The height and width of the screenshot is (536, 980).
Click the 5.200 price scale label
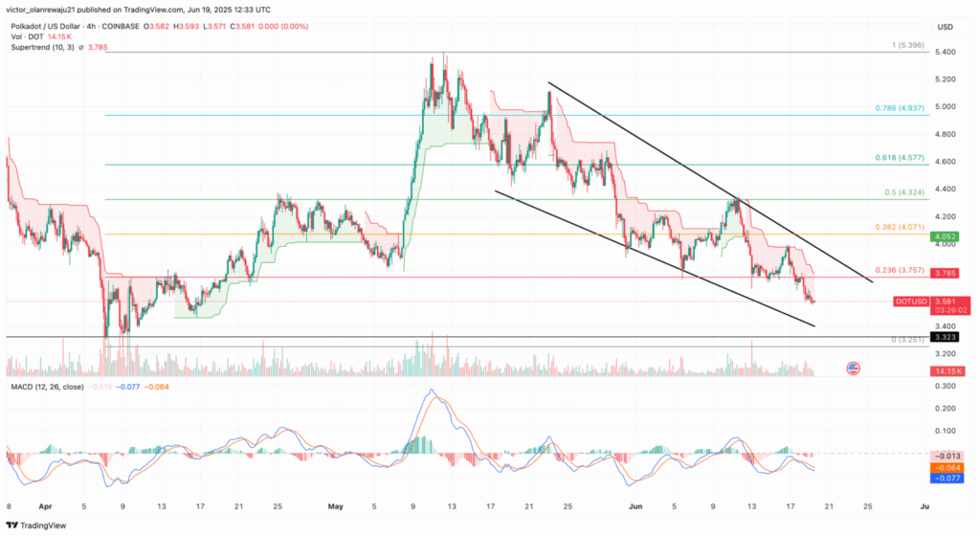click(945, 79)
